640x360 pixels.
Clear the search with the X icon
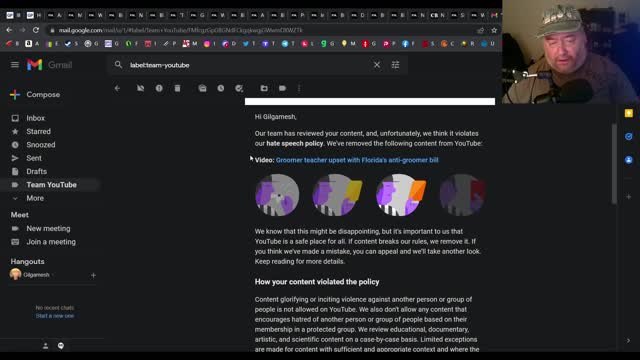[x=377, y=65]
